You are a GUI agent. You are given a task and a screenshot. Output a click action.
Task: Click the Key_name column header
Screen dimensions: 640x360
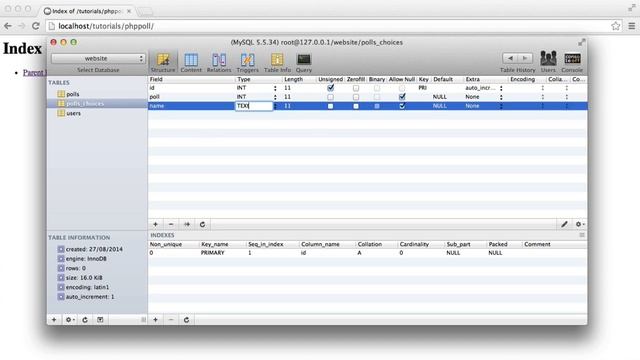[223, 244]
